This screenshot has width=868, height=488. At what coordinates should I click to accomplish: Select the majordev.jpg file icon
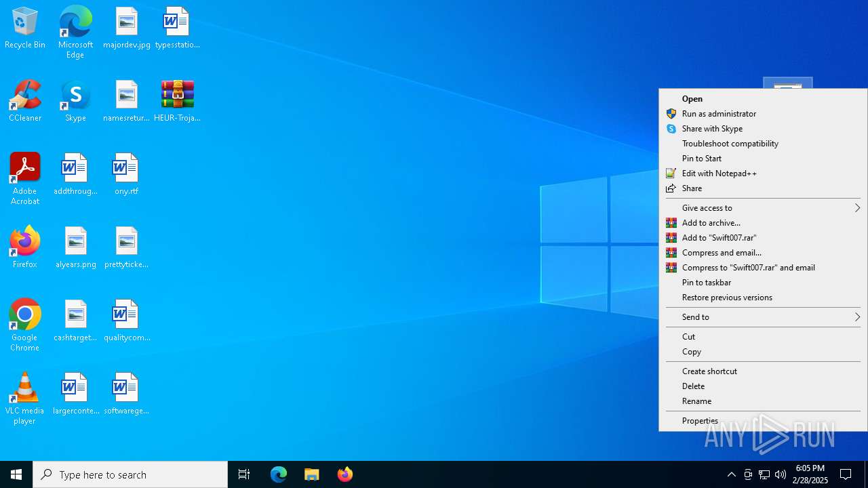pyautogui.click(x=127, y=28)
